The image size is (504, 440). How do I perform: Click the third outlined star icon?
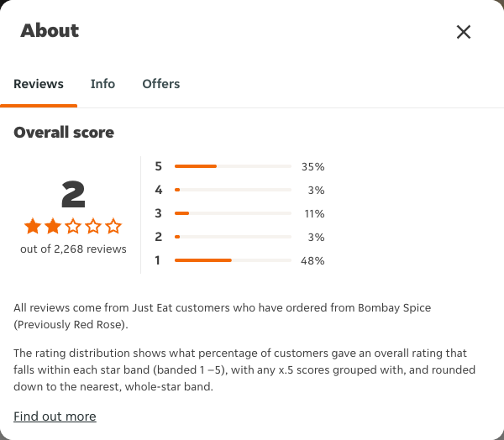tap(73, 226)
